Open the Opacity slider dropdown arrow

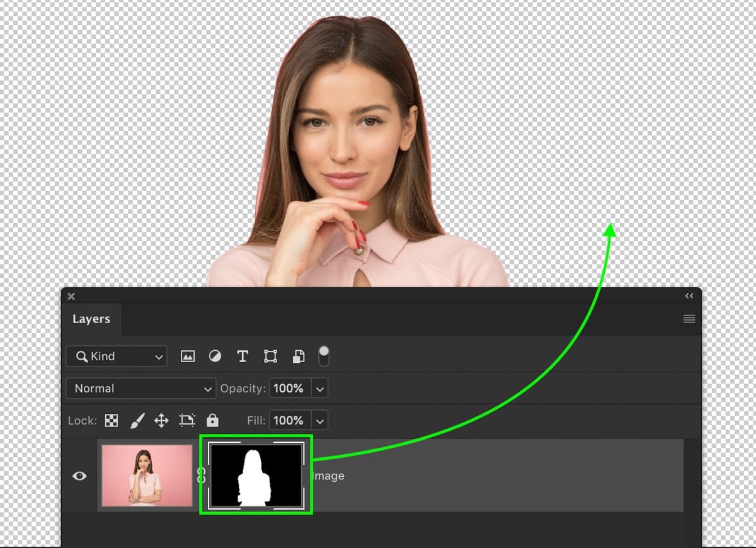(x=320, y=389)
